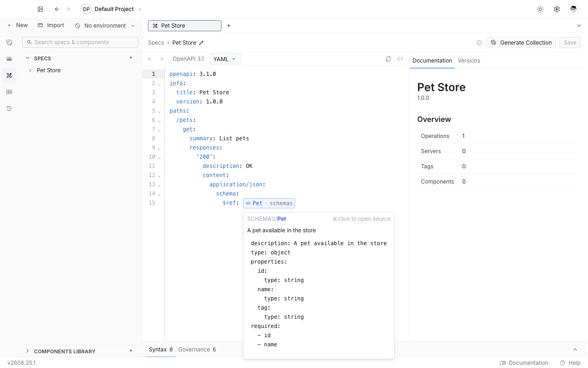Screen dimensions: 588x368
Task: Switch to the Versions tab
Action: coord(469,61)
